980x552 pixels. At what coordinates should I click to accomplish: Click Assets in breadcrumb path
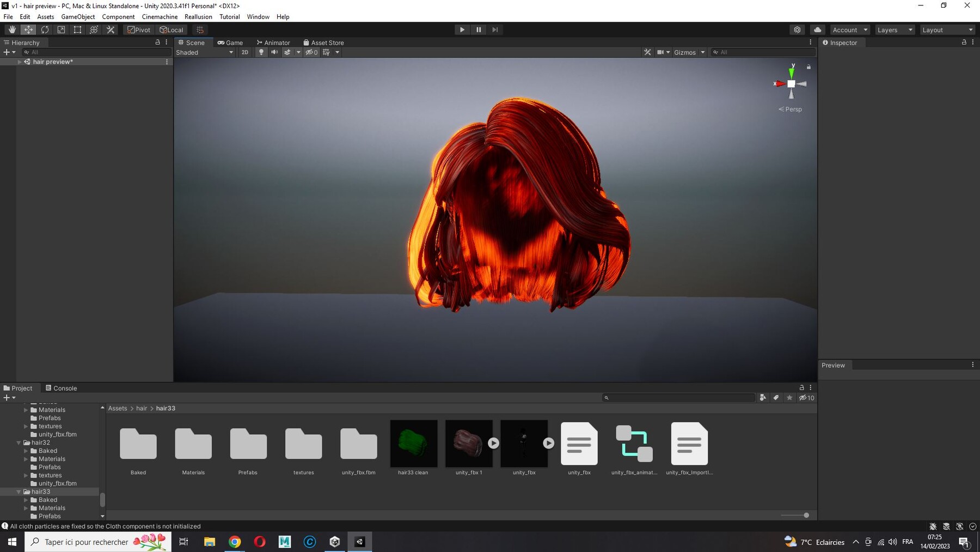point(118,408)
